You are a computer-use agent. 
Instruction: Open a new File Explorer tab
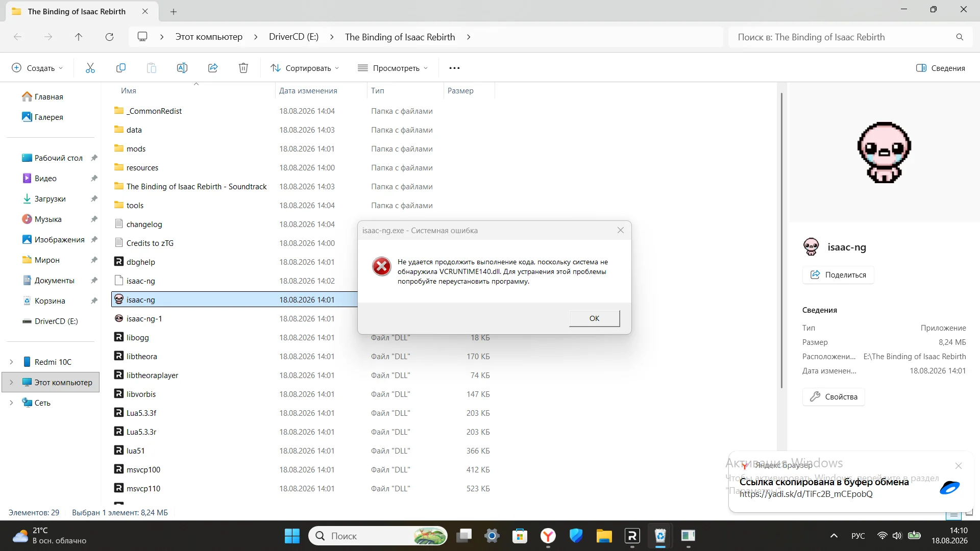pyautogui.click(x=174, y=11)
